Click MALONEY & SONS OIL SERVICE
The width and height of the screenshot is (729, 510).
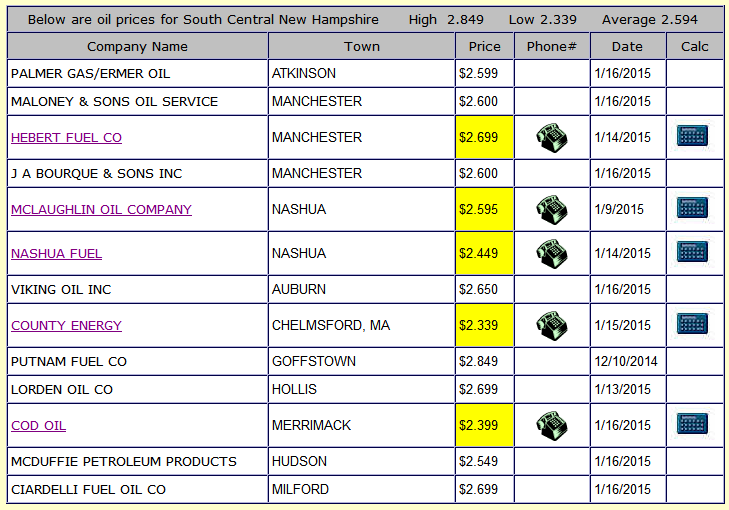pos(114,102)
